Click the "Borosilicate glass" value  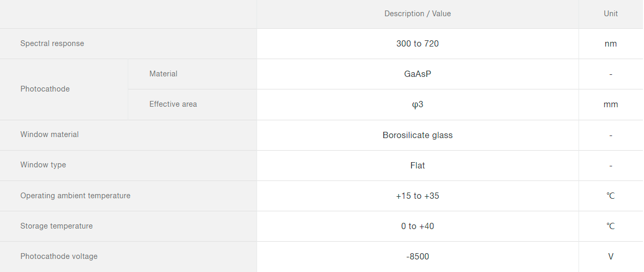click(417, 135)
